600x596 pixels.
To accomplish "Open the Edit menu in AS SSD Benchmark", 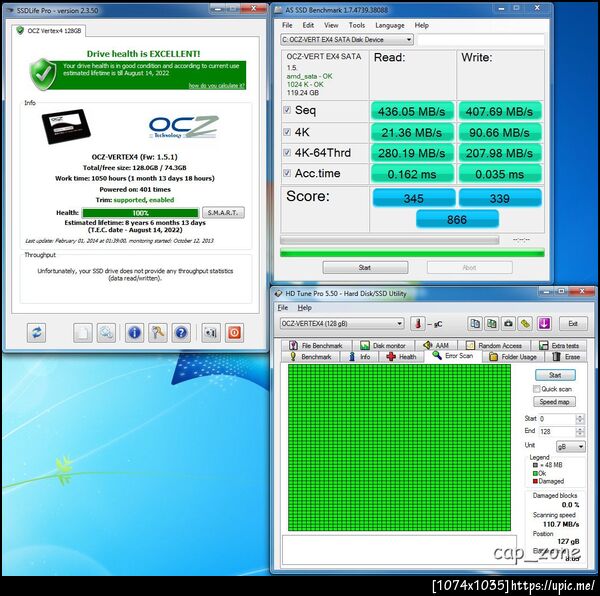I will tap(308, 25).
